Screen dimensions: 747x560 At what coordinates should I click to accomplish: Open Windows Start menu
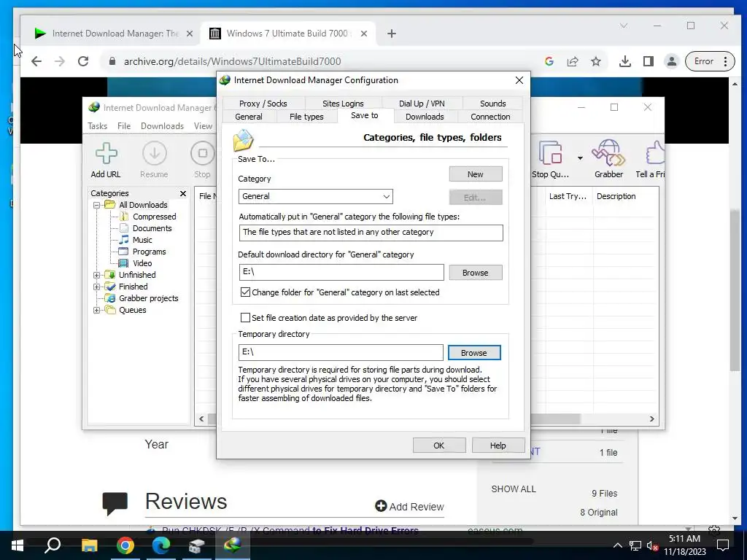pos(18,545)
